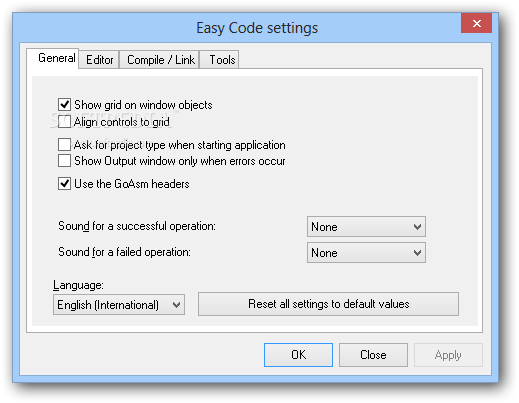
Task: Switch to the Editor tab
Action: pos(99,60)
